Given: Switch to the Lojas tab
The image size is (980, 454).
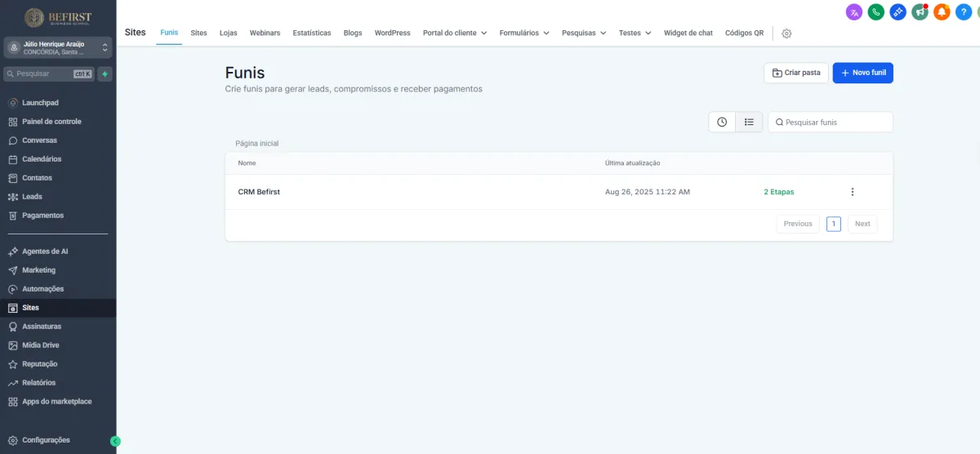Looking at the screenshot, I should point(229,33).
